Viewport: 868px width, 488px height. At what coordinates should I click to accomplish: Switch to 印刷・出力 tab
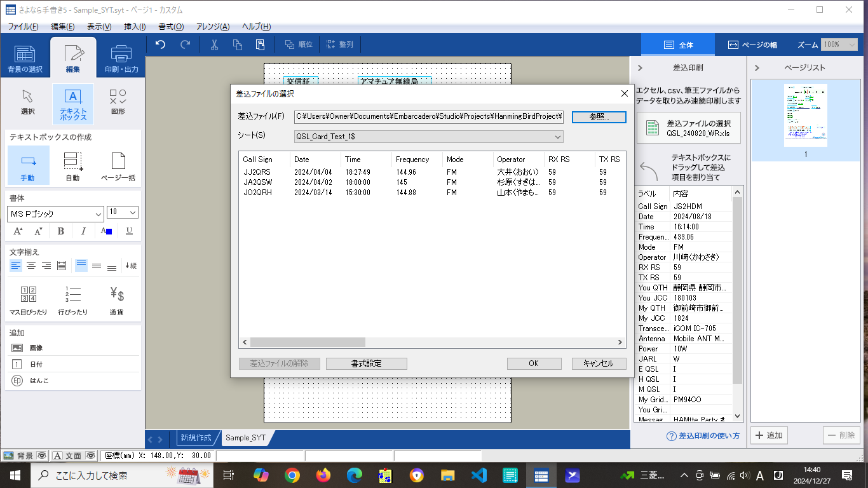click(x=121, y=58)
